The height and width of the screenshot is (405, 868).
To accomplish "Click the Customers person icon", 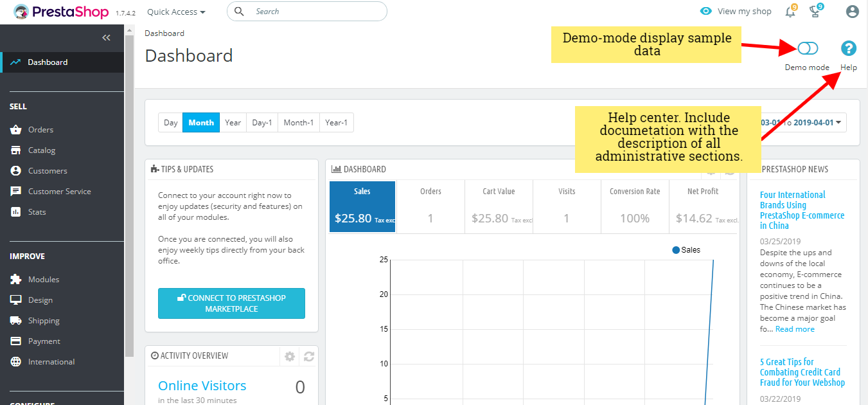I will 16,171.
